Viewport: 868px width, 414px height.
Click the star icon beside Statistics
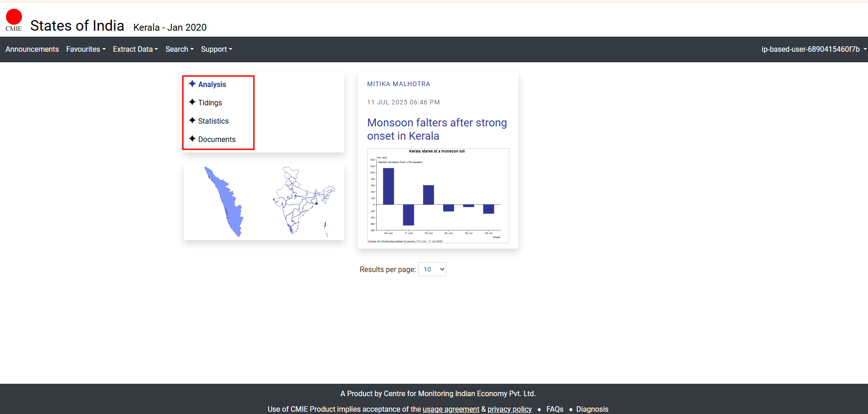coord(192,120)
